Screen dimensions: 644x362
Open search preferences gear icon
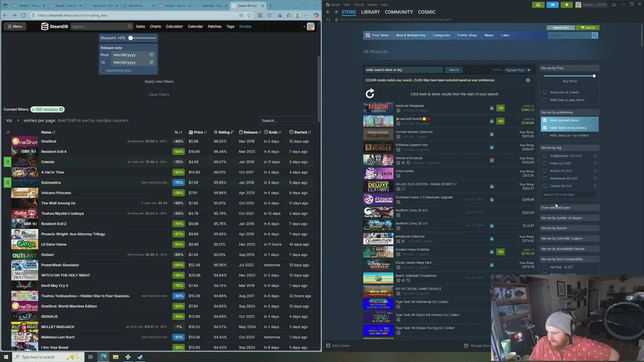point(528,80)
